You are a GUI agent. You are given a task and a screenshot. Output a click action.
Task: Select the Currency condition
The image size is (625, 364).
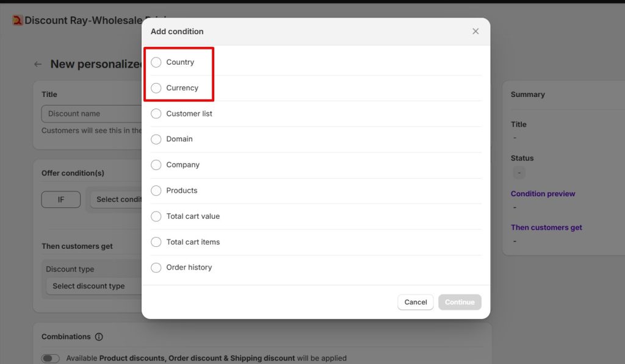pyautogui.click(x=156, y=88)
